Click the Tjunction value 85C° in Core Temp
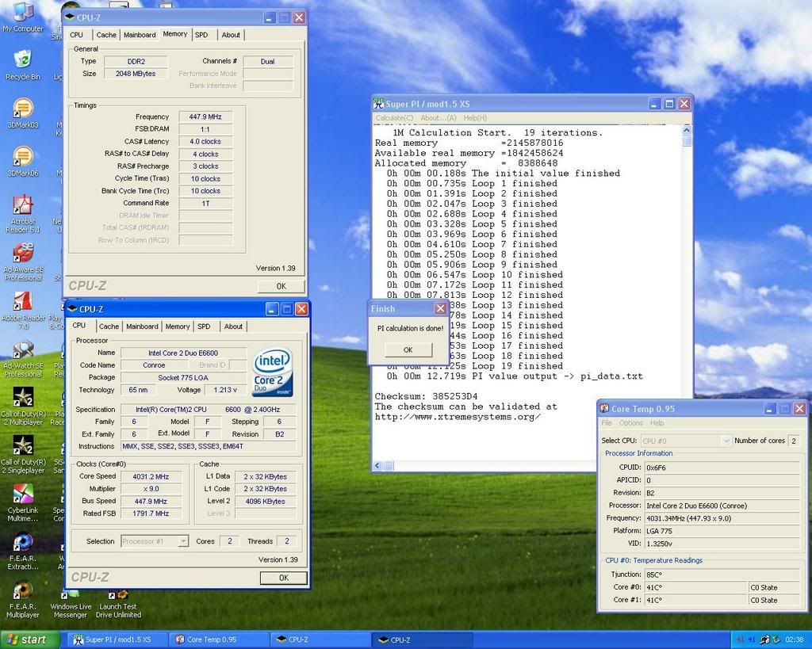This screenshot has width=812, height=649. (x=722, y=575)
